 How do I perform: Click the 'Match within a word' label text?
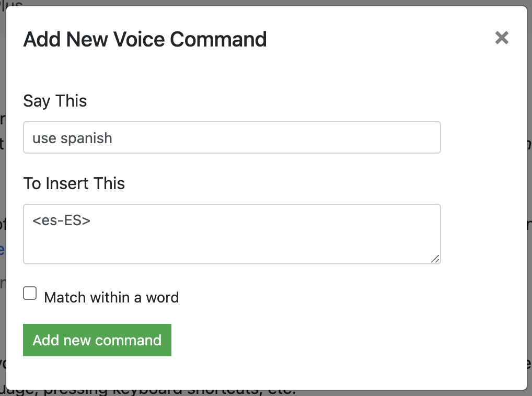tap(111, 297)
